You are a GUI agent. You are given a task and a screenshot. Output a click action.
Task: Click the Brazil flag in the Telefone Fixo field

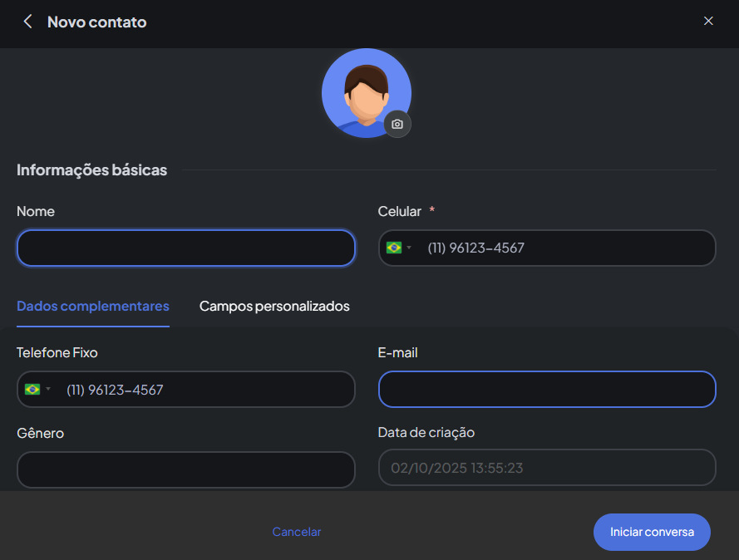[32, 389]
